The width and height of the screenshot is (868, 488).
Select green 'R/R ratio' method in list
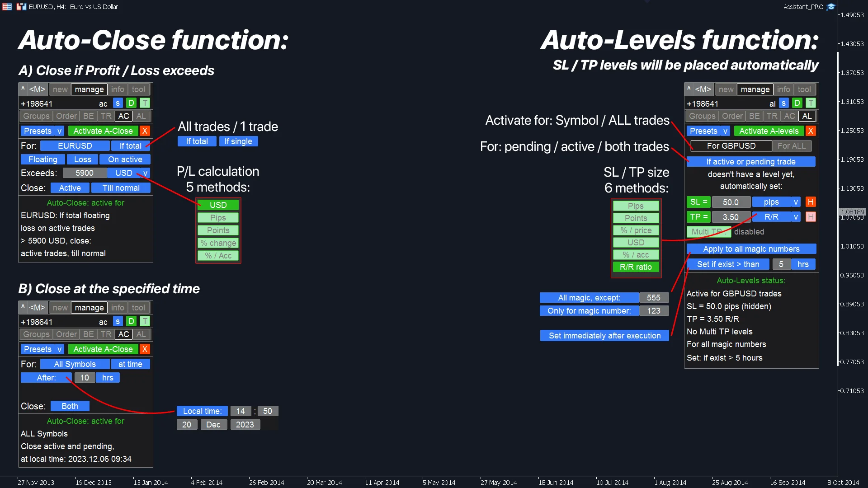click(636, 267)
